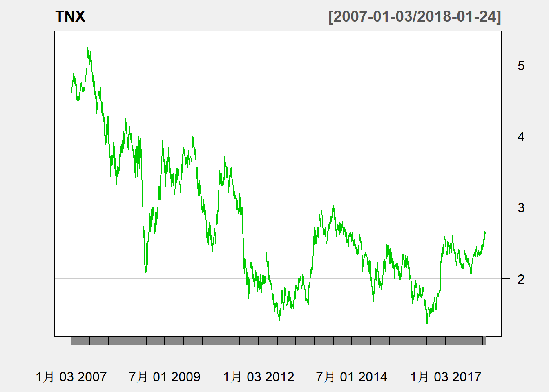
Task: Click x-axis label 1月 03 2007
Action: tap(71, 376)
